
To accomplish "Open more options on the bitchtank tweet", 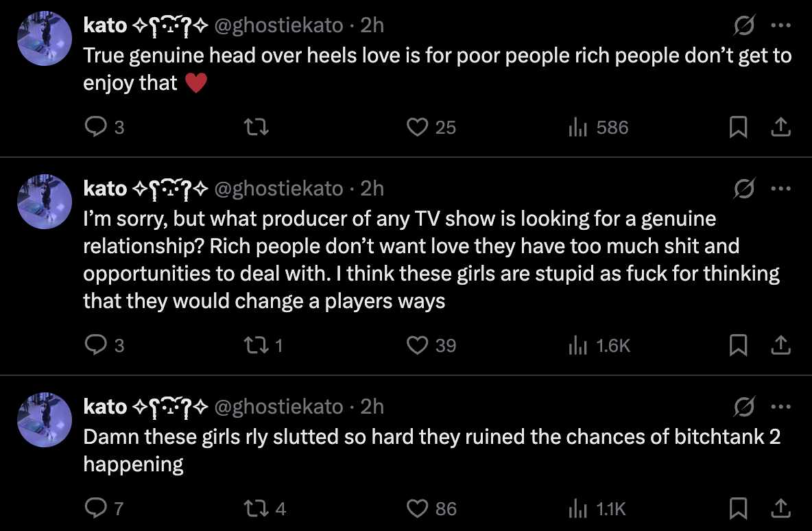I will click(x=781, y=407).
